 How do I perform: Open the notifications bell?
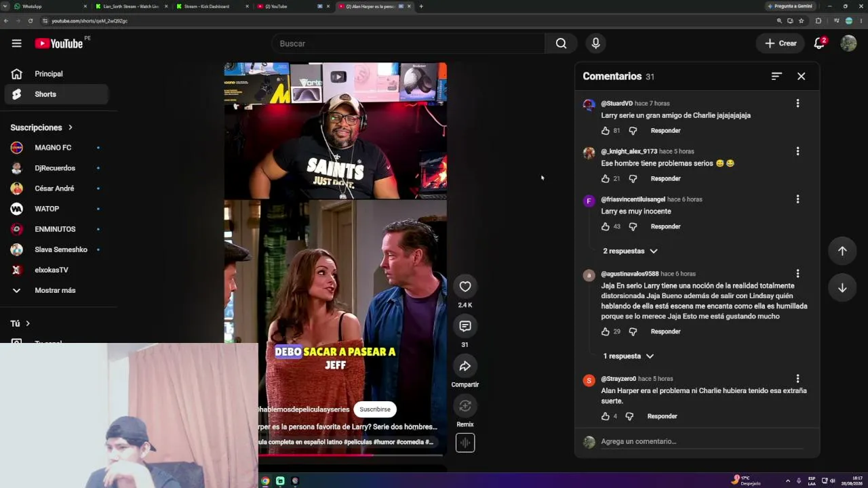pyautogui.click(x=819, y=43)
